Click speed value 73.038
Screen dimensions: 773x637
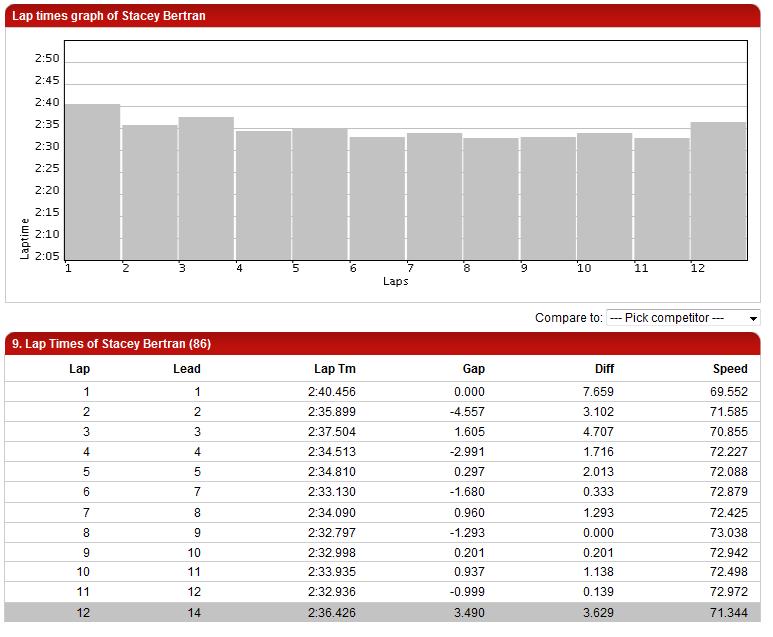tap(729, 533)
